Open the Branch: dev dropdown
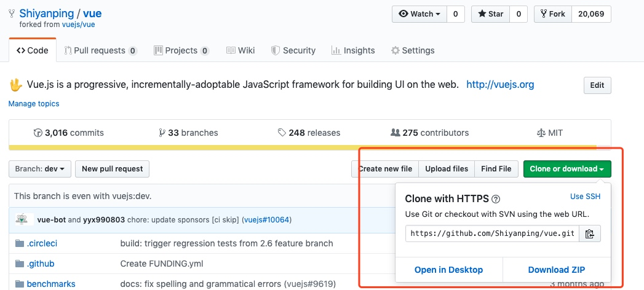Image resolution: width=644 pixels, height=290 pixels. (x=39, y=169)
